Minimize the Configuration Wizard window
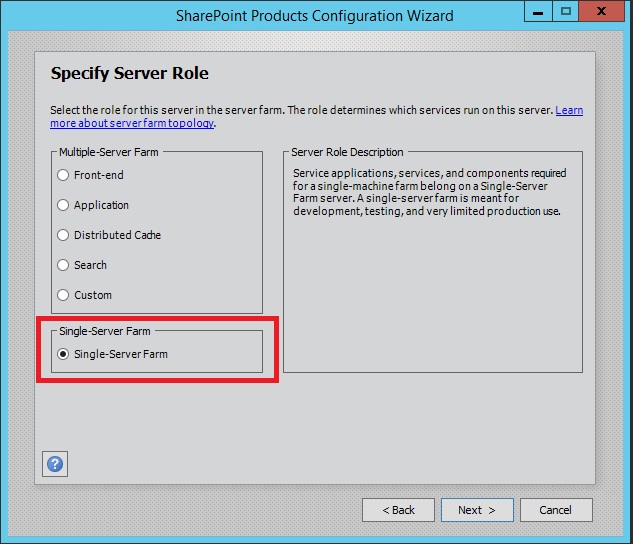This screenshot has height=544, width=633. coord(538,11)
